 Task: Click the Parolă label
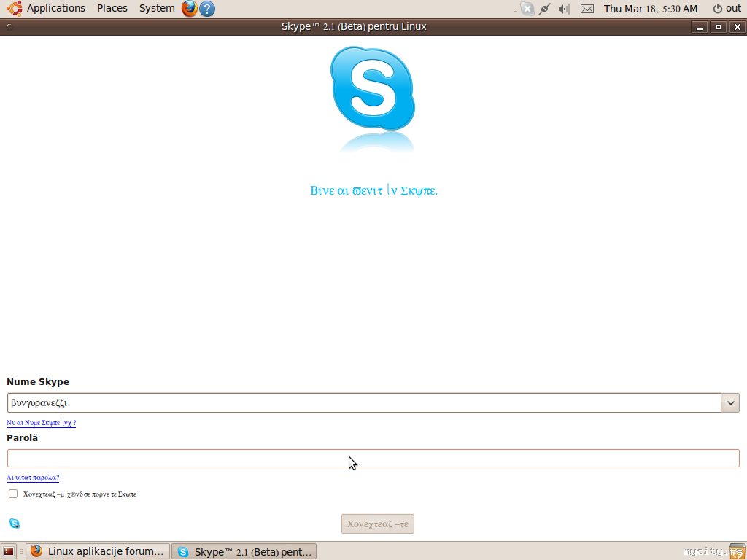pos(23,437)
